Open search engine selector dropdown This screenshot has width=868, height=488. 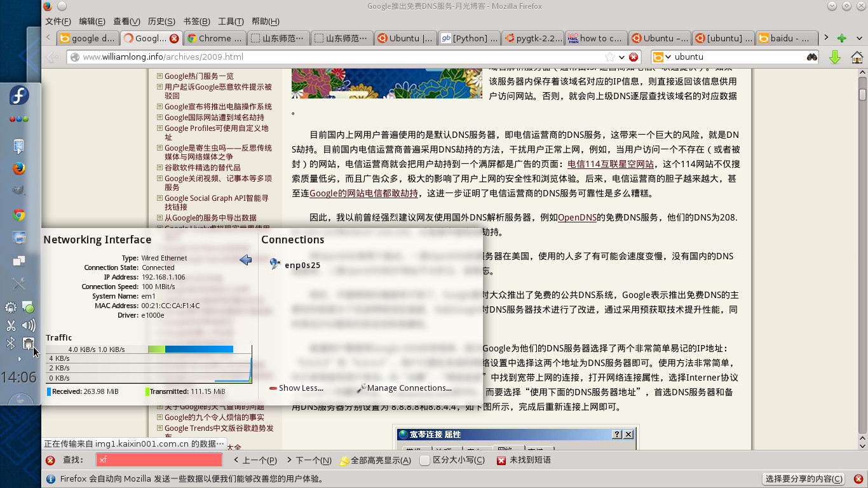point(661,57)
